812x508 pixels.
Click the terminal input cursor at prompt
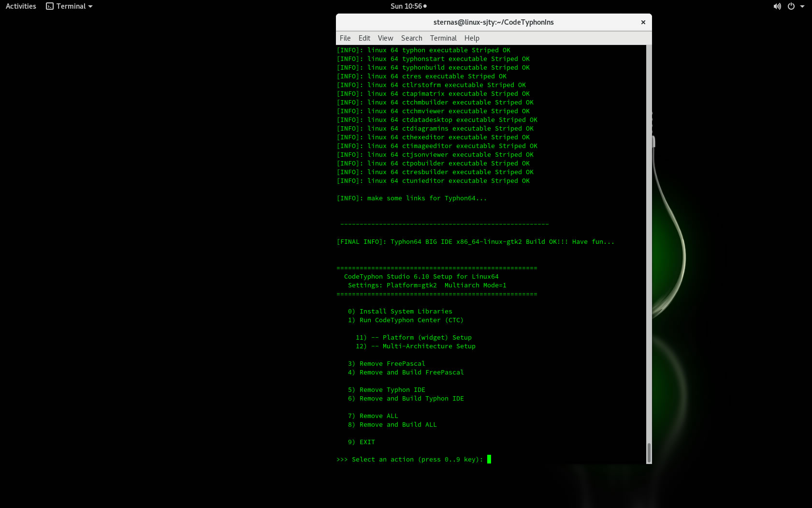coord(489,459)
